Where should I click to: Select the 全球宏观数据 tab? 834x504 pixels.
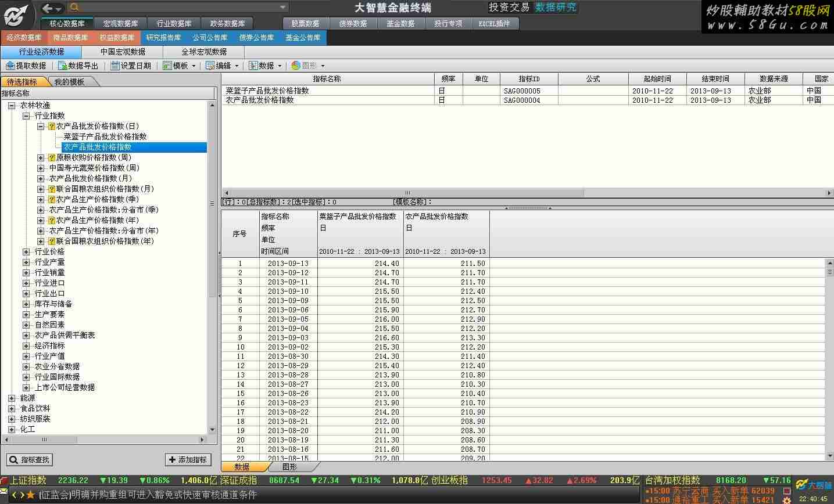coord(203,52)
